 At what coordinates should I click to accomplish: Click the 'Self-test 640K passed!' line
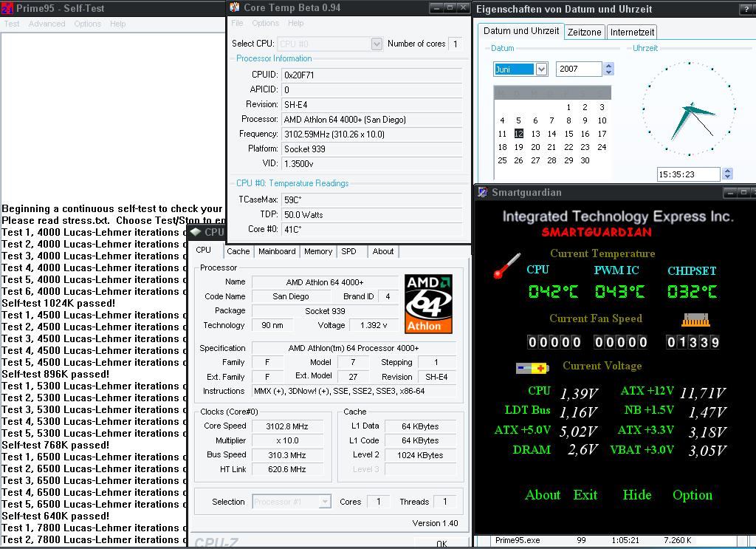click(55, 516)
